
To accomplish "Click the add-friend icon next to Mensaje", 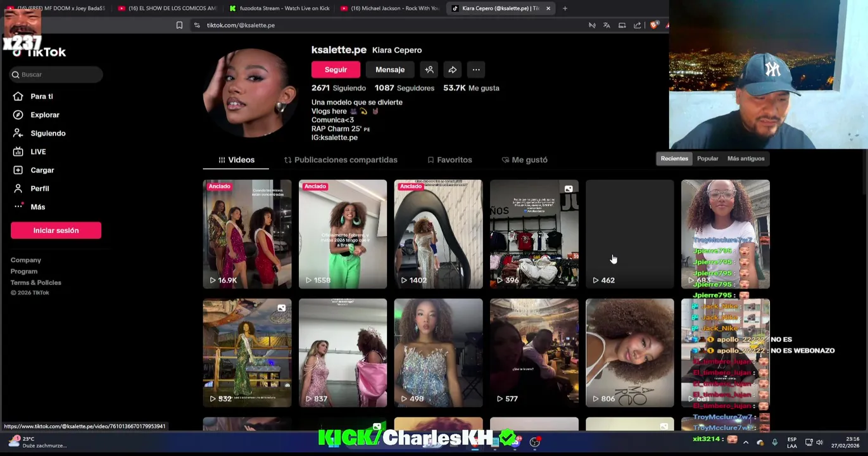I will (x=429, y=70).
